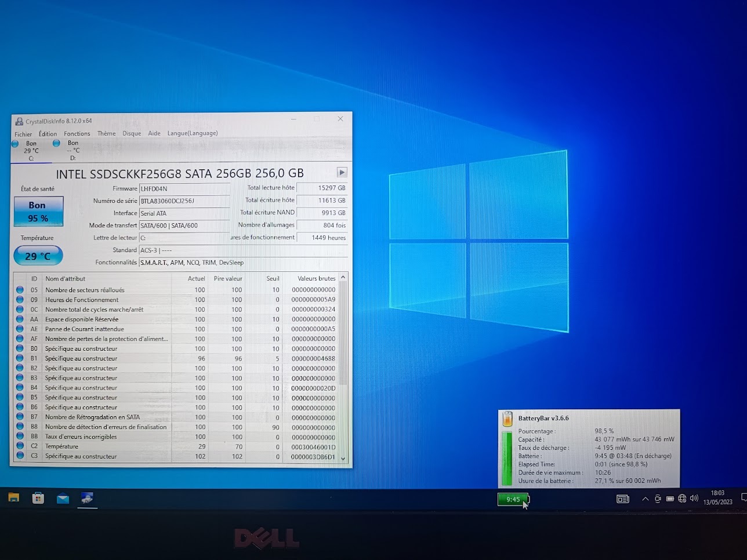
Task: Click the status orb for attribute B6
Action: [20, 408]
